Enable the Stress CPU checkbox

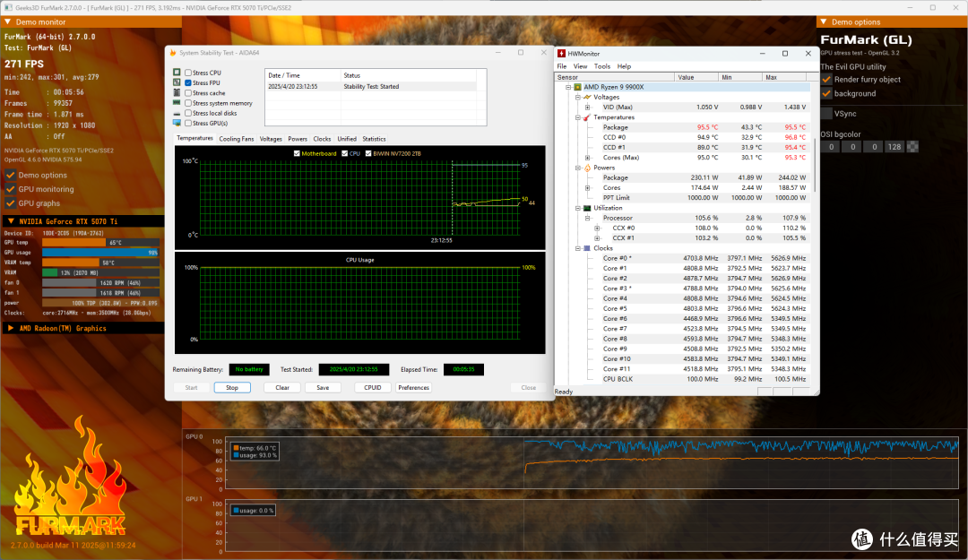pos(188,73)
